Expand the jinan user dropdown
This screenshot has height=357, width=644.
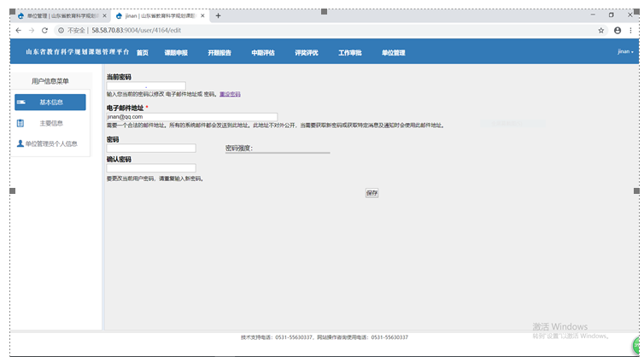tap(625, 52)
